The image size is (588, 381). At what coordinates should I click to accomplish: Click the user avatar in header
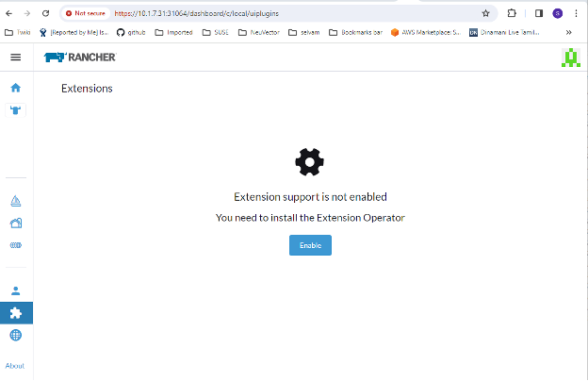[x=569, y=58]
